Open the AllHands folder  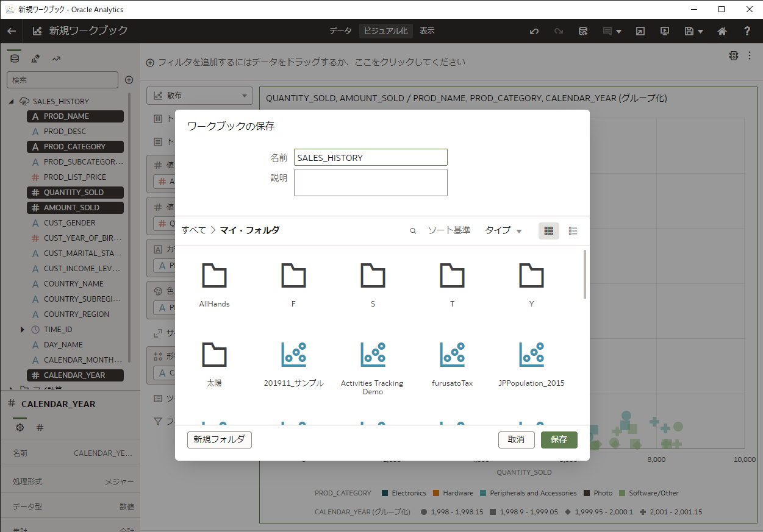(214, 277)
